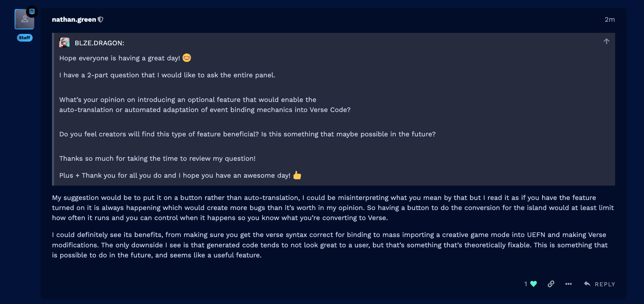Image resolution: width=644 pixels, height=304 pixels.
Task: Jump to quoted post with up arrow
Action: 606,41
